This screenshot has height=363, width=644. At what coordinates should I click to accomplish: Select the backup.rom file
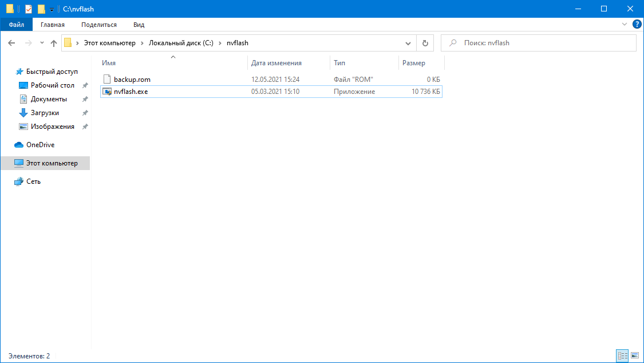(271, 79)
